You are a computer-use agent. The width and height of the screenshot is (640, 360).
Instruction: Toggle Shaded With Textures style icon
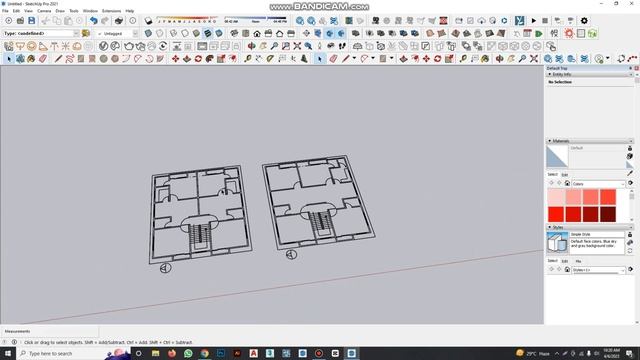[208, 33]
